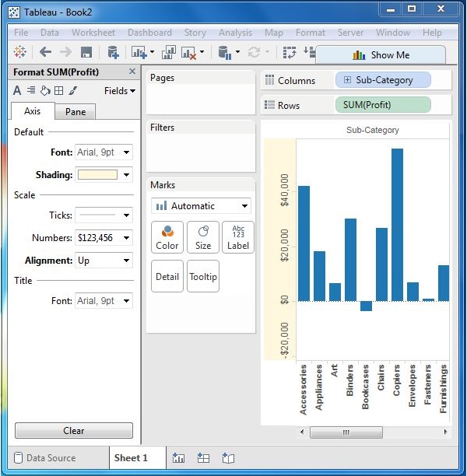Click the Tableau start page logo icon
Screen dimensions: 467x476
pos(20,52)
